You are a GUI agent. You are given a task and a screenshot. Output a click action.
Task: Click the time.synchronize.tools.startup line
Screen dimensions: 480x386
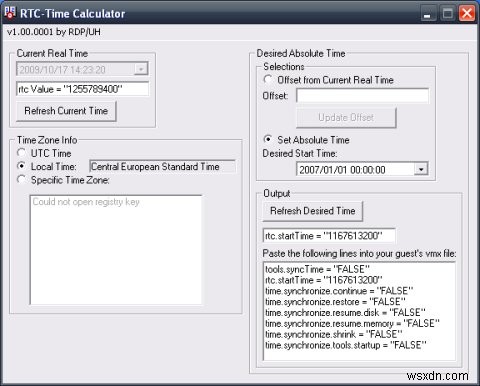point(346,345)
